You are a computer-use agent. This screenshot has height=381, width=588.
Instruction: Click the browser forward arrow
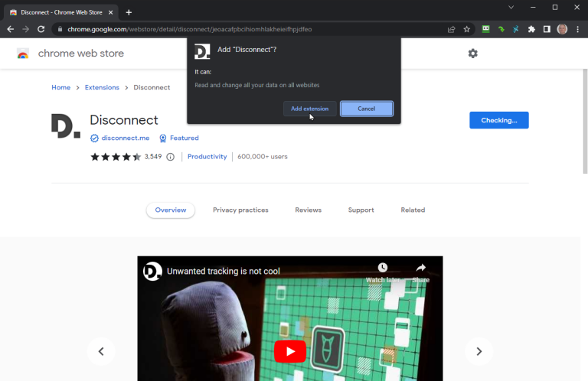(25, 29)
